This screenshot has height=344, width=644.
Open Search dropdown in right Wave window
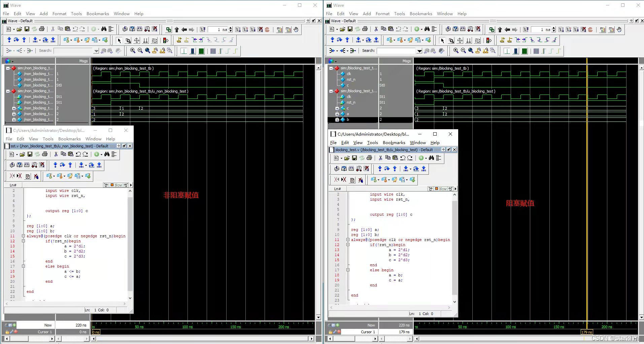coord(419,51)
